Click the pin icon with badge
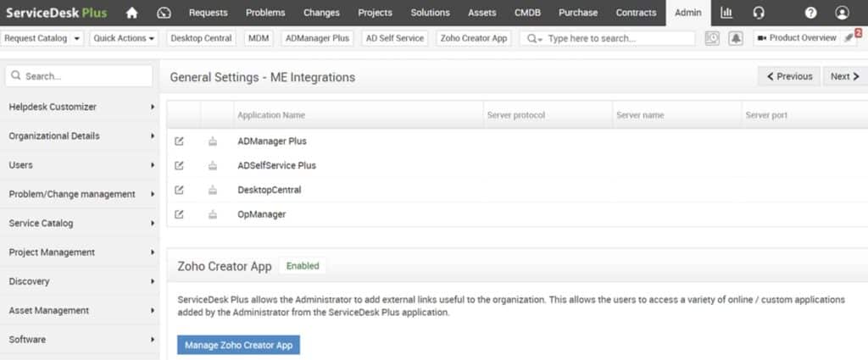 [x=849, y=37]
